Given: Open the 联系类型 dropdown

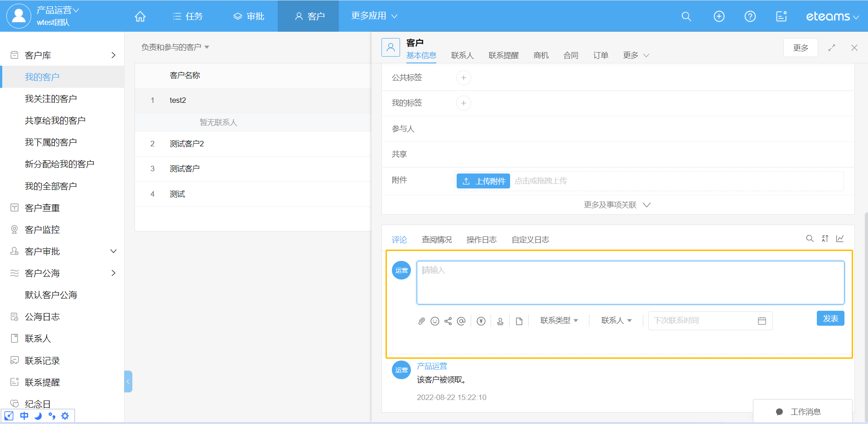Looking at the screenshot, I should pyautogui.click(x=559, y=321).
